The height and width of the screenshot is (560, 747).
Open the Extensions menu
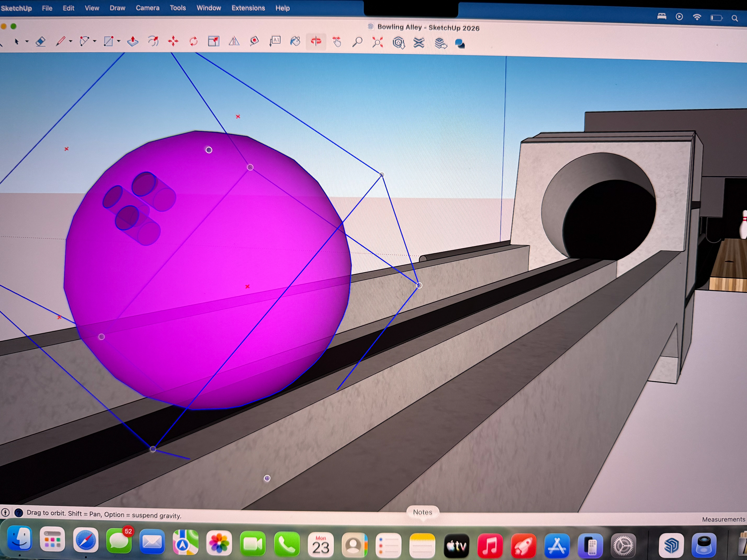click(248, 8)
